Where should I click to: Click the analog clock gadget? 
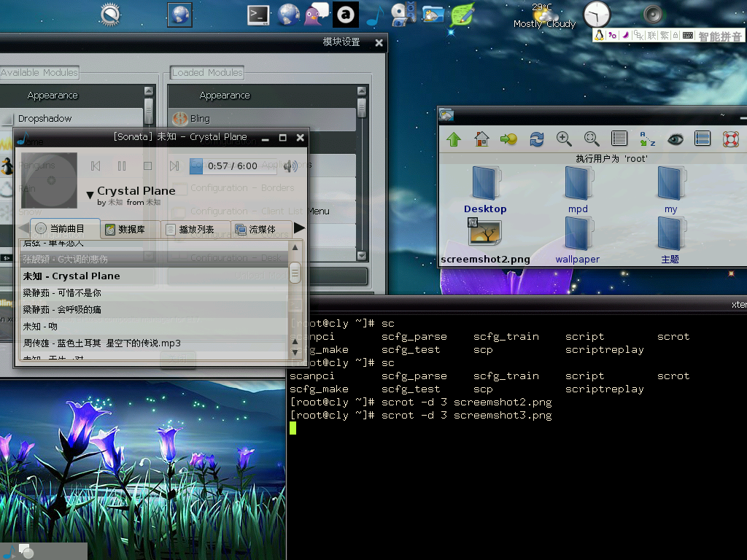click(x=597, y=15)
